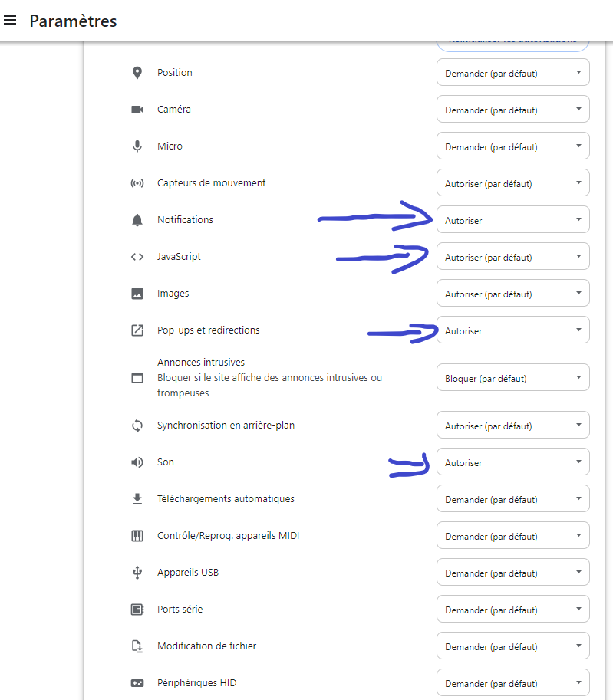Image resolution: width=613 pixels, height=700 pixels.
Task: Click the Position location pin icon
Action: coord(137,73)
